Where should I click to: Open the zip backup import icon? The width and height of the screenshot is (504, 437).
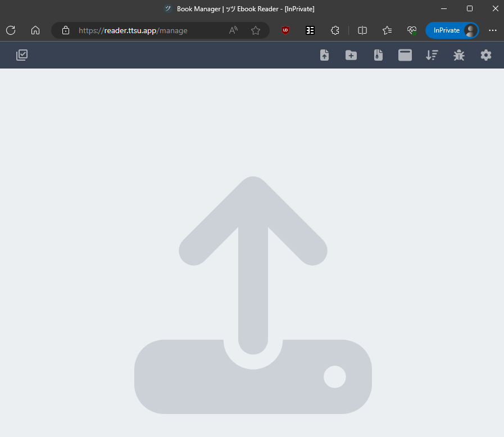(x=378, y=55)
